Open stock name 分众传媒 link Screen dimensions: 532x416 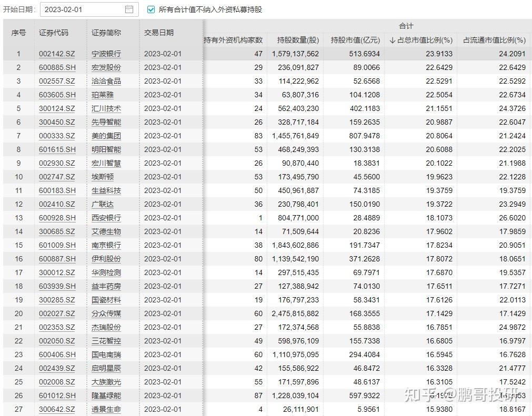pyautogui.click(x=106, y=313)
